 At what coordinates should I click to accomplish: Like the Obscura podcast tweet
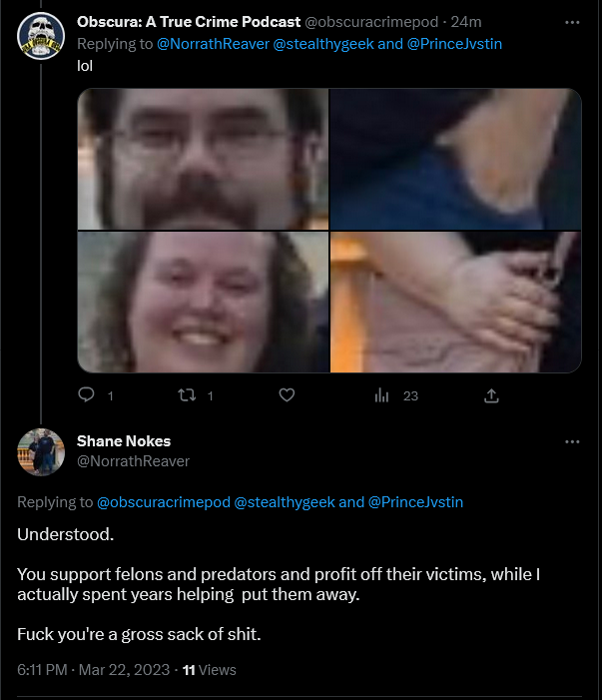point(287,395)
